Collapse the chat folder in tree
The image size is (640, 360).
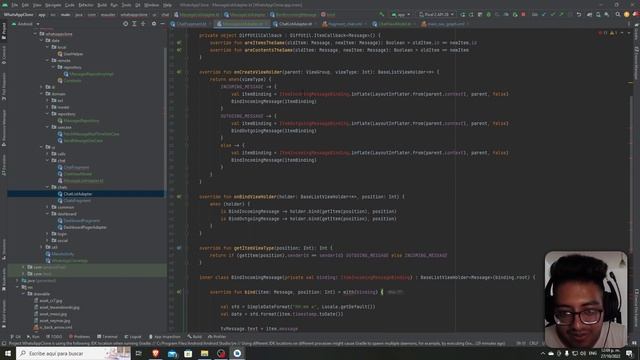click(x=47, y=160)
